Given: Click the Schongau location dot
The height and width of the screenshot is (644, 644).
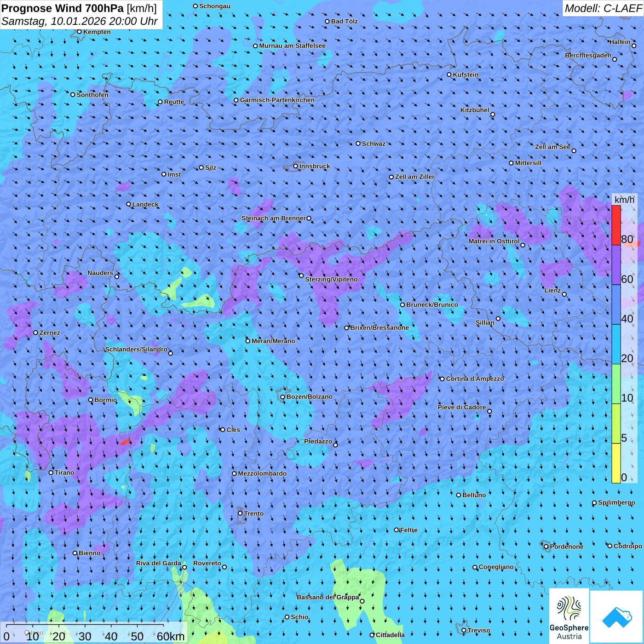Looking at the screenshot, I should tap(195, 6).
